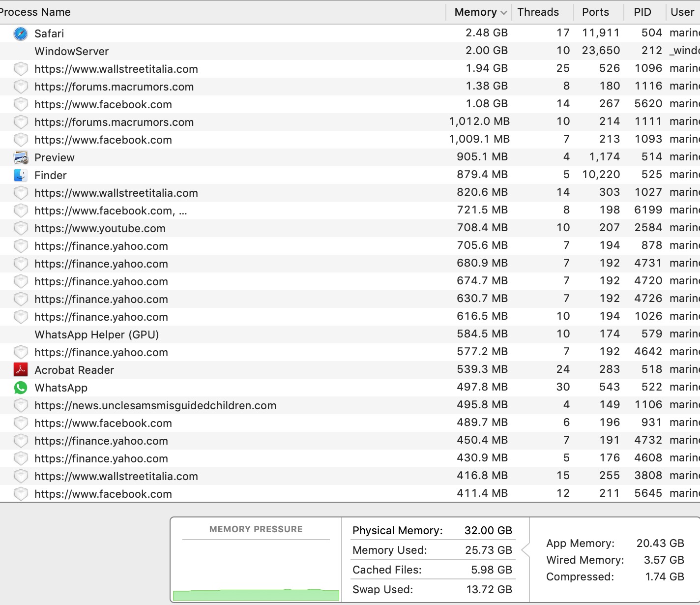
Task: Click the Preview process name
Action: [55, 157]
